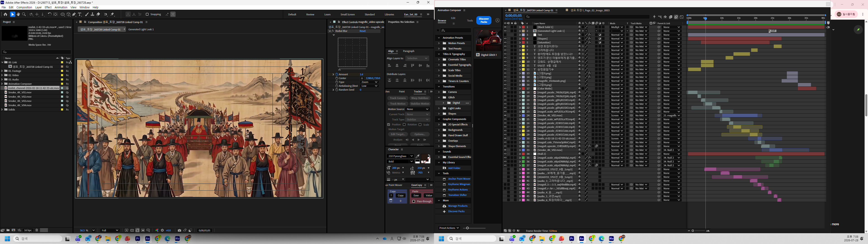Reset the Radial Blur effect
This screenshot has height=244, width=868.
click(363, 31)
